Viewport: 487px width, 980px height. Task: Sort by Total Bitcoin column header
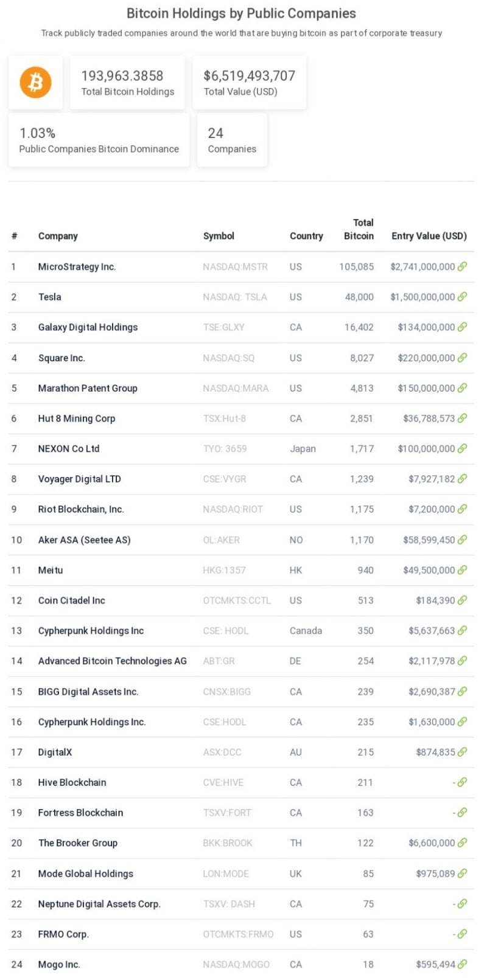359,229
